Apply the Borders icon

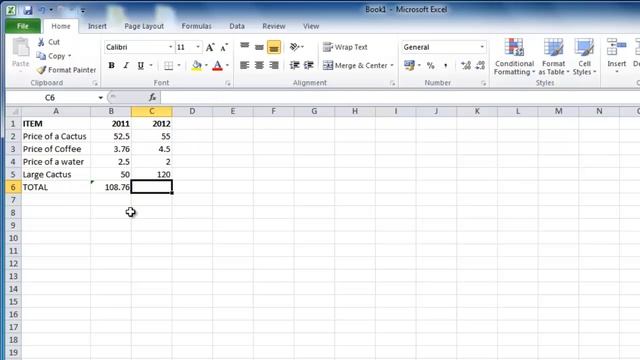pyautogui.click(x=168, y=65)
